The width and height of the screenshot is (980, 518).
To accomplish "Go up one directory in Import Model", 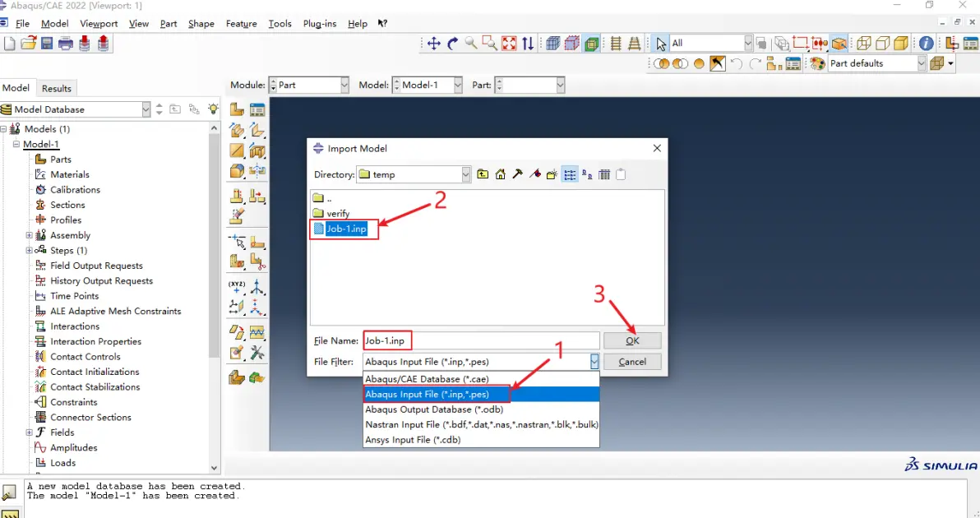I will click(483, 174).
